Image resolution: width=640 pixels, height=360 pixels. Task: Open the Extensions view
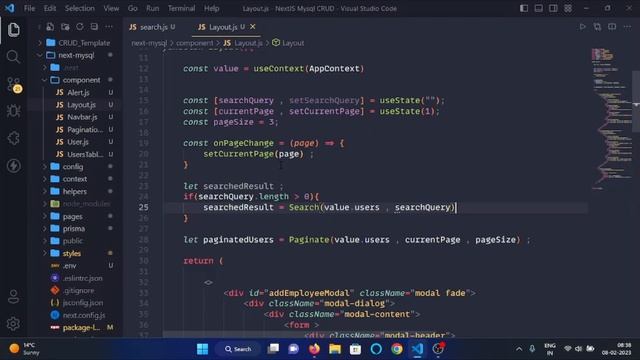[x=13, y=138]
